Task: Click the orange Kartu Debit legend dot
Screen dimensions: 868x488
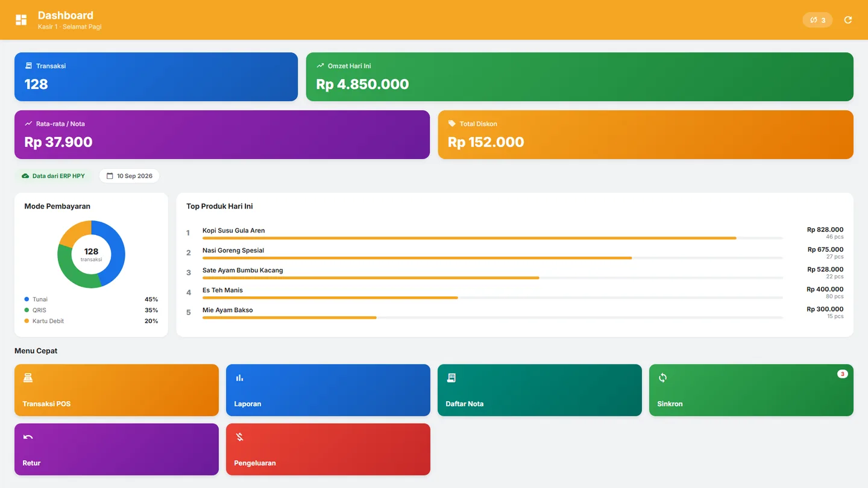Action: [27, 321]
